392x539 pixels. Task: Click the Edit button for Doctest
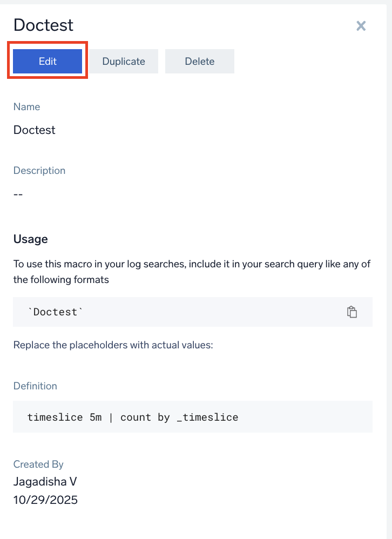tap(47, 61)
